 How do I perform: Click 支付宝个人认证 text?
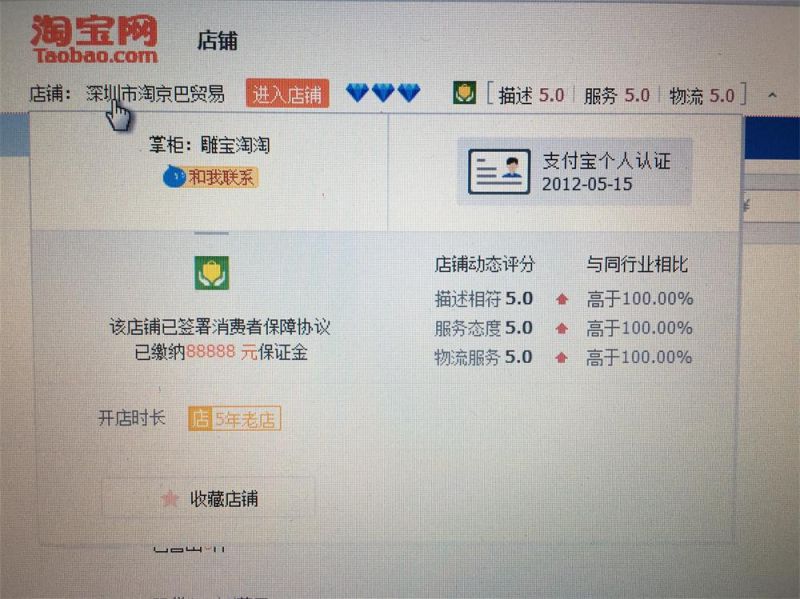click(x=607, y=161)
